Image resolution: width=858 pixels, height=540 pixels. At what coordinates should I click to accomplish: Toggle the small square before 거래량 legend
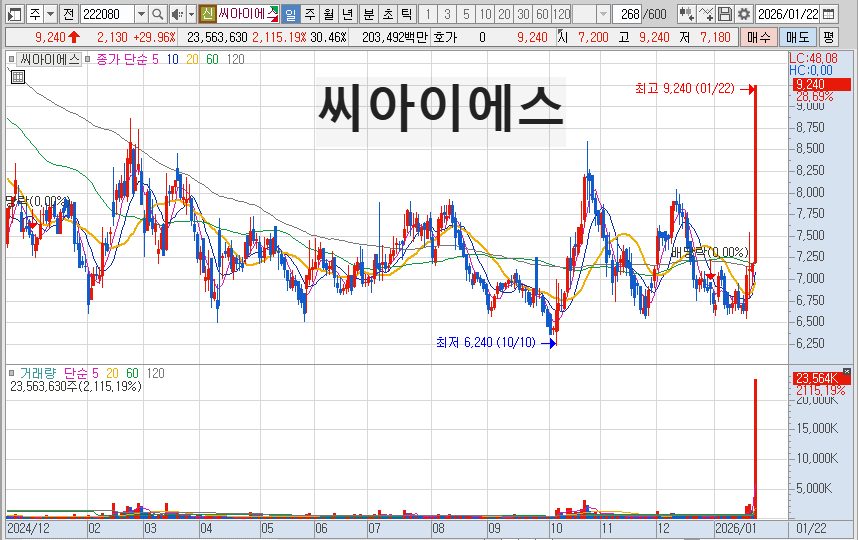pos(11,373)
